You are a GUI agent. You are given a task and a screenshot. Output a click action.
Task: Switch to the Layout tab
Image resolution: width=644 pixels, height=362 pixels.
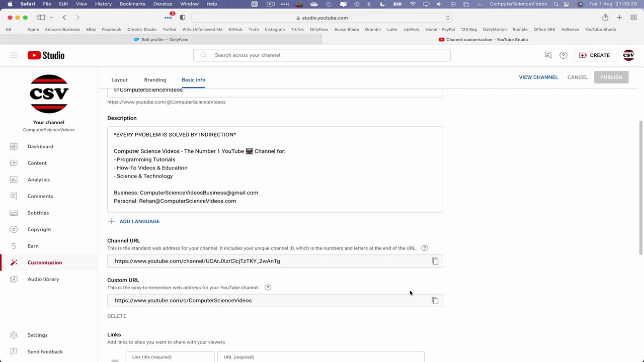(119, 80)
